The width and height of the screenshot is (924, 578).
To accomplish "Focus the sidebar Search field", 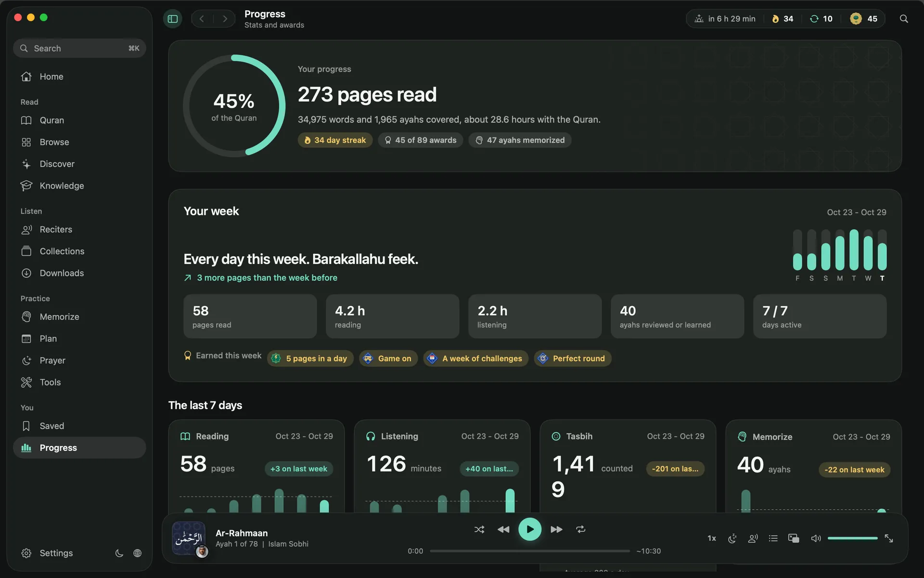I will pyautogui.click(x=79, y=48).
